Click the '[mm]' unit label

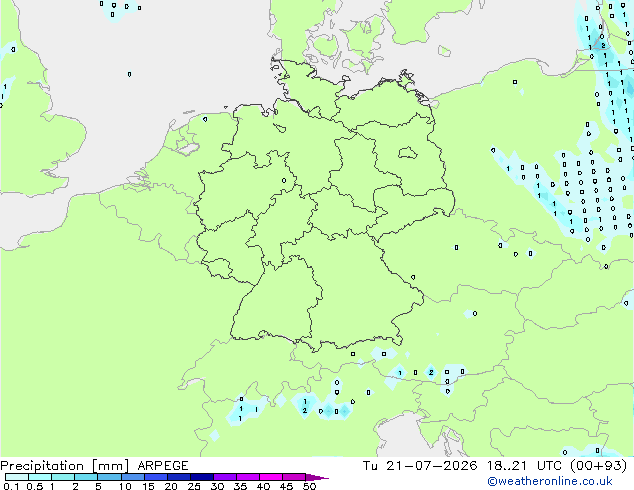(110, 466)
